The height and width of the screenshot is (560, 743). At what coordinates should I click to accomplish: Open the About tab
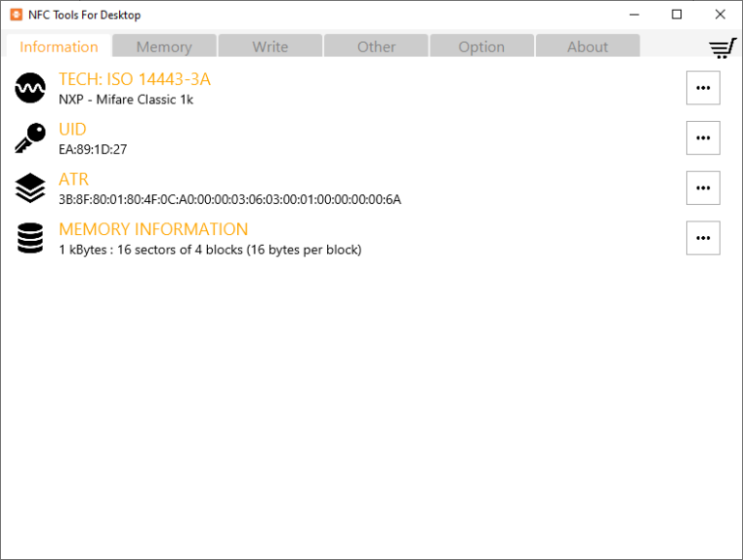click(x=587, y=46)
